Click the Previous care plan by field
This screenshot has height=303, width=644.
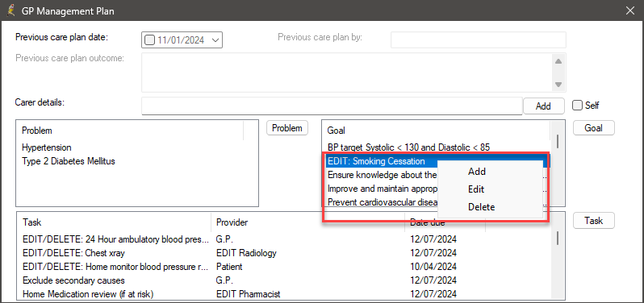point(479,40)
